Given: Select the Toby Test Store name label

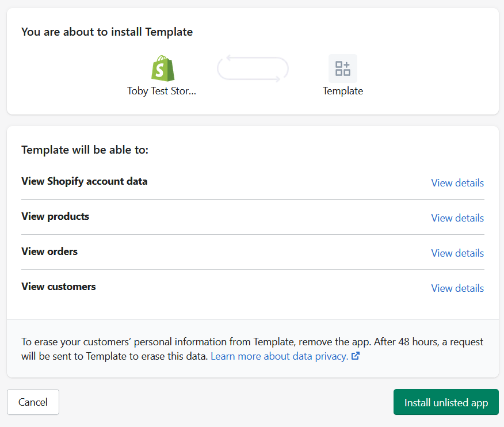Looking at the screenshot, I should [x=162, y=91].
